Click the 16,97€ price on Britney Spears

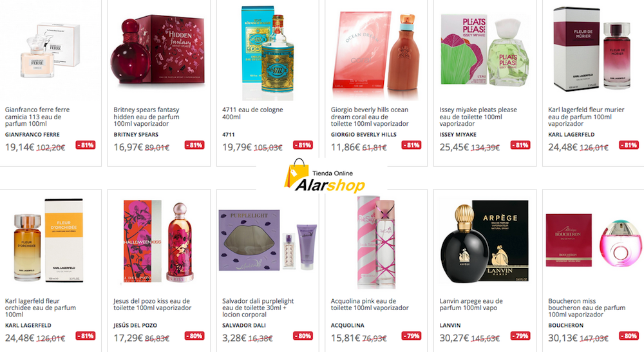[128, 147]
